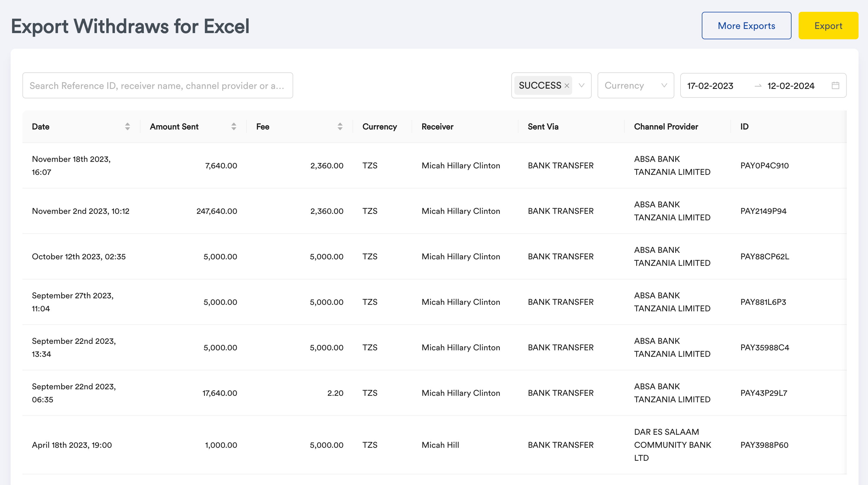Select transaction ID PAY2149P94
The width and height of the screenshot is (868, 485).
click(763, 211)
